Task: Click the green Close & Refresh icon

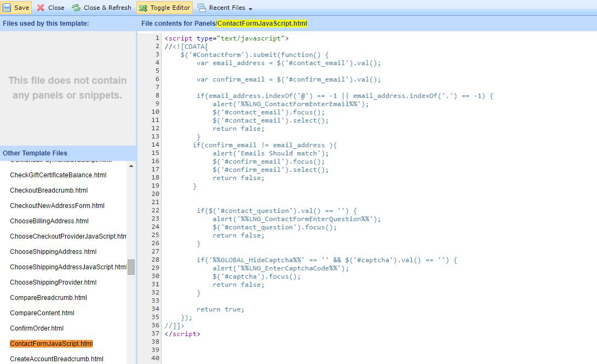Action: coord(76,8)
